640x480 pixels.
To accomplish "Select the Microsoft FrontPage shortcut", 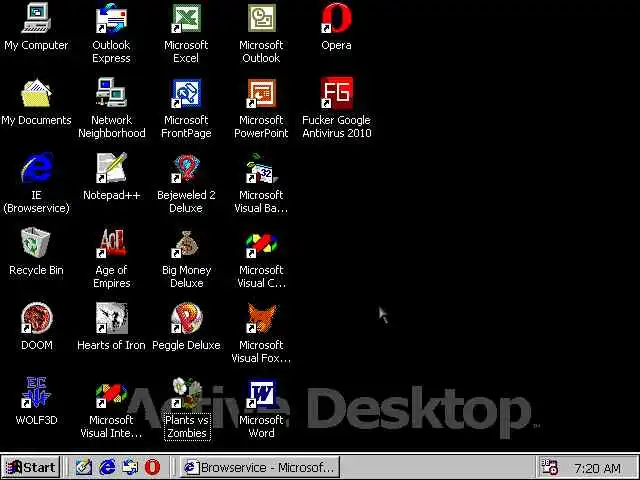I will [186, 93].
